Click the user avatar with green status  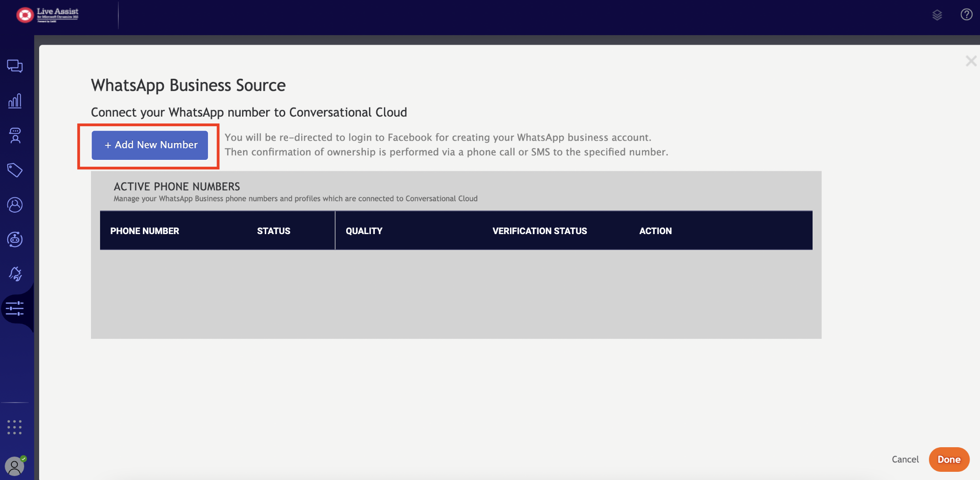tap(15, 466)
